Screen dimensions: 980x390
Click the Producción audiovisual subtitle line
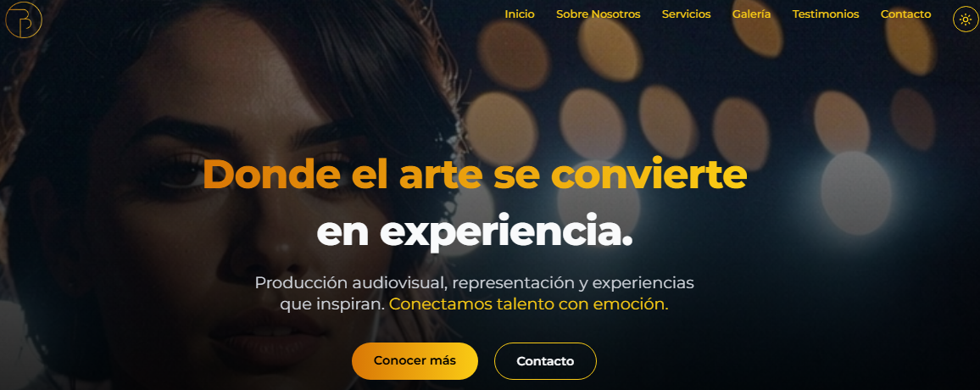click(x=475, y=282)
